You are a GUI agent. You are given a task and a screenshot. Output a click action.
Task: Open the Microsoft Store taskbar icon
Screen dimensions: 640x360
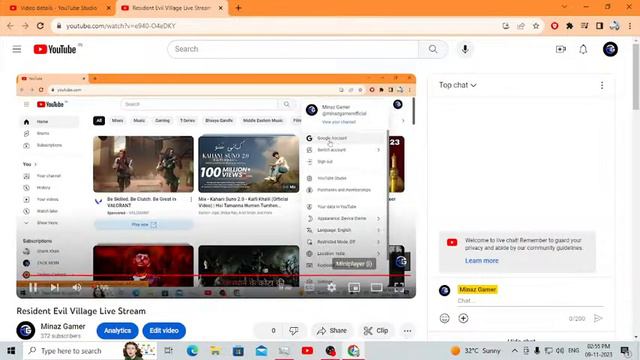pos(238,351)
